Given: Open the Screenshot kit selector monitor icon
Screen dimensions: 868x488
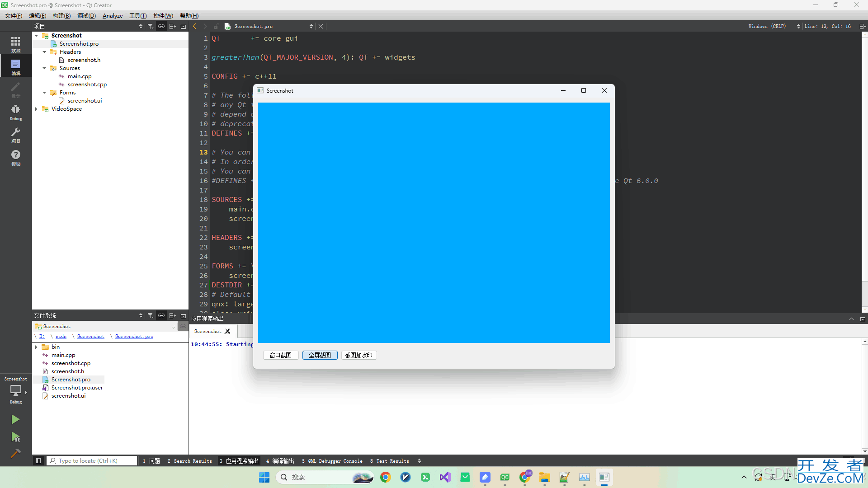Looking at the screenshot, I should click(x=16, y=391).
